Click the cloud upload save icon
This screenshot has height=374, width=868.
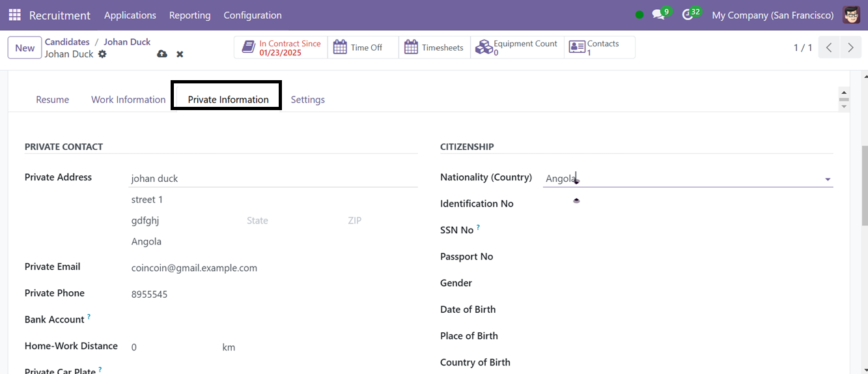162,54
